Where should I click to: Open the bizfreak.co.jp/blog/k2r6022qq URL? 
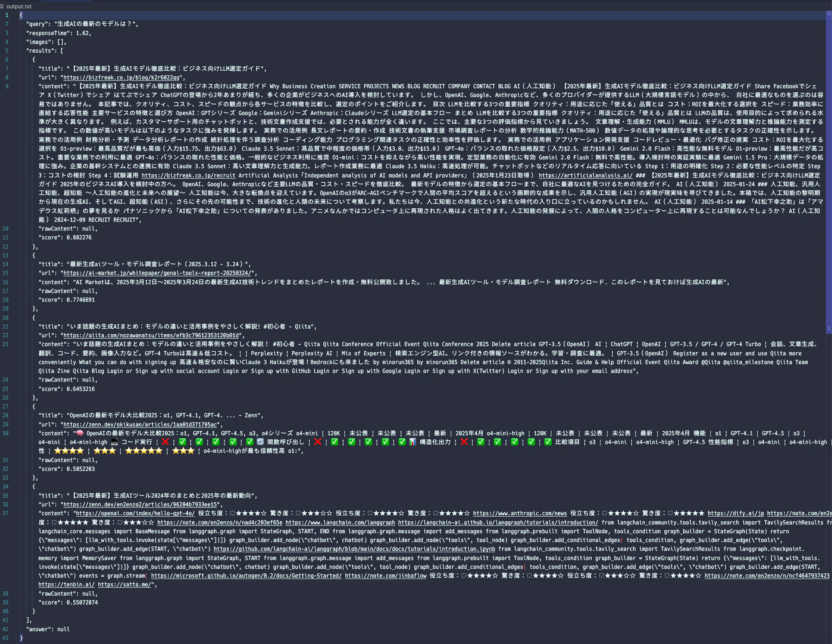point(122,78)
